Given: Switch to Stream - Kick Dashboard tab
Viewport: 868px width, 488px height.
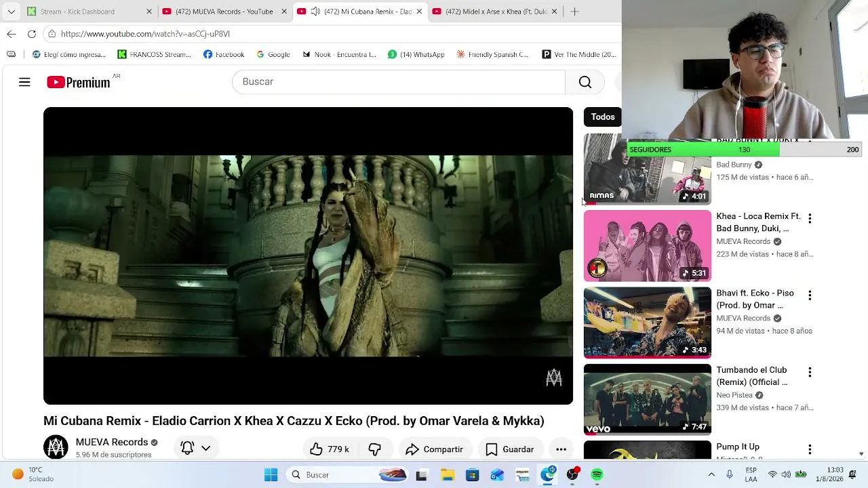Looking at the screenshot, I should [x=90, y=12].
